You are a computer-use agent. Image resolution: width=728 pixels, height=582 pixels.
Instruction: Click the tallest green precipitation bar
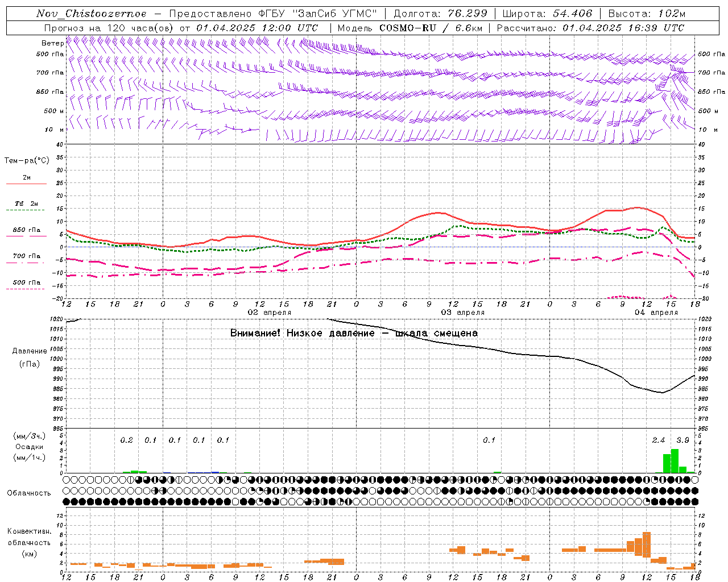pos(675,461)
